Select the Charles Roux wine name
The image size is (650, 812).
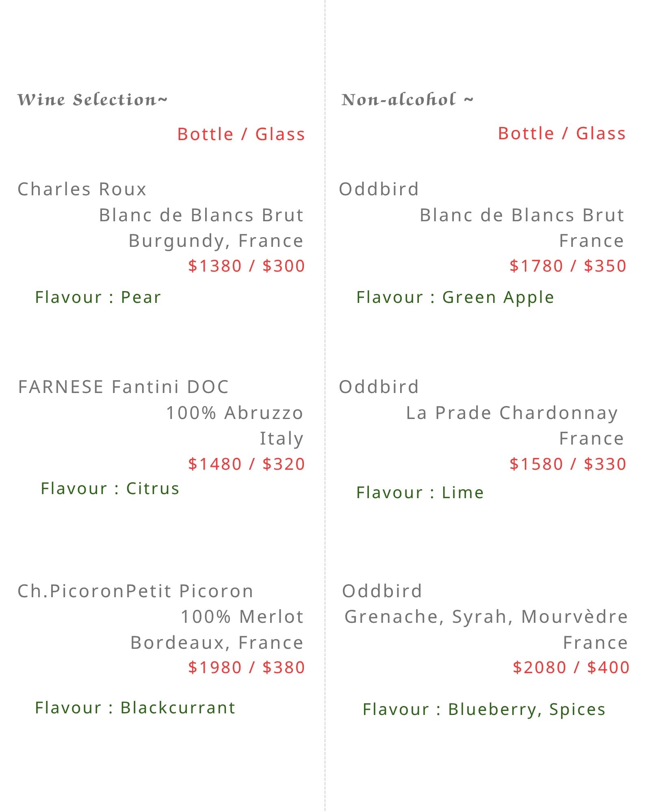pos(82,189)
